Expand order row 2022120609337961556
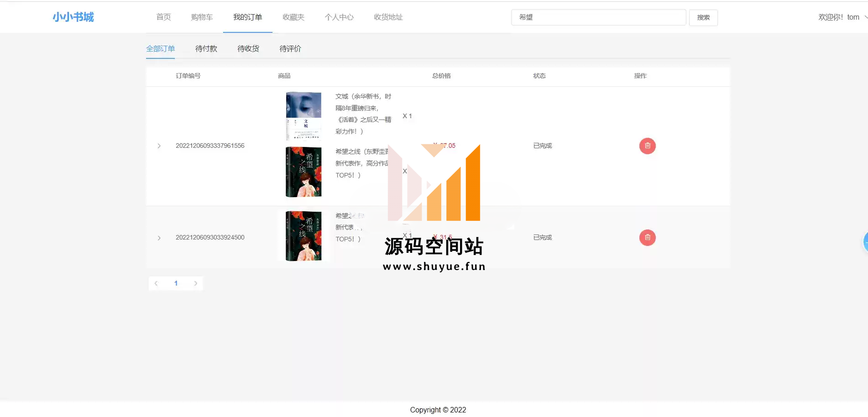This screenshot has width=868, height=417. (159, 146)
